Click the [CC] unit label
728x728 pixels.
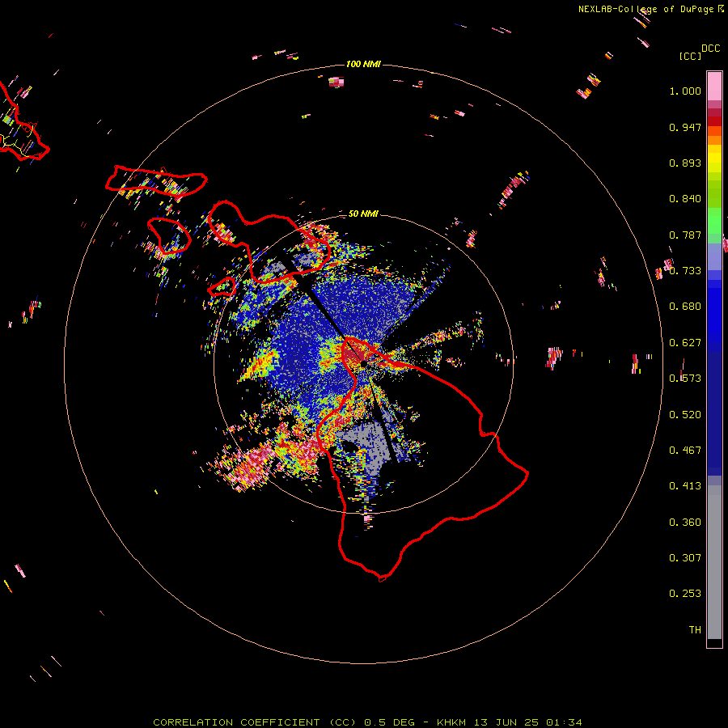pyautogui.click(x=690, y=56)
